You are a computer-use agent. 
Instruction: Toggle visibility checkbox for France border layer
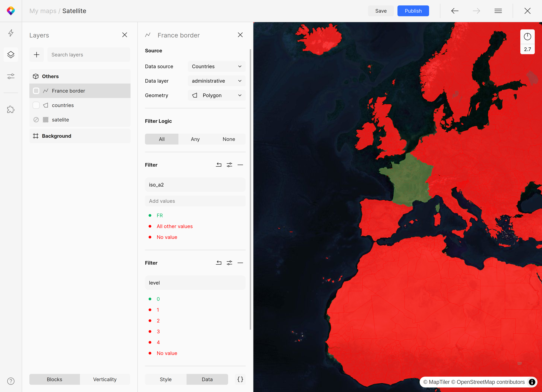coord(36,91)
